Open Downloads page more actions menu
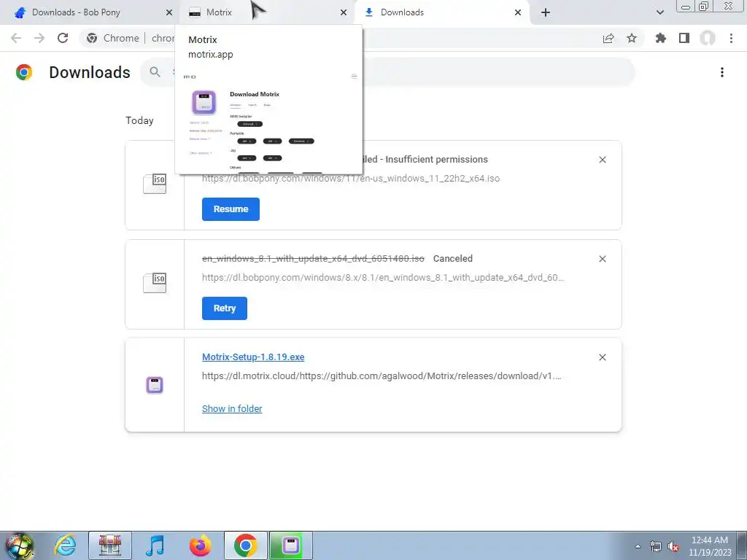Image resolution: width=747 pixels, height=560 pixels. [x=722, y=72]
